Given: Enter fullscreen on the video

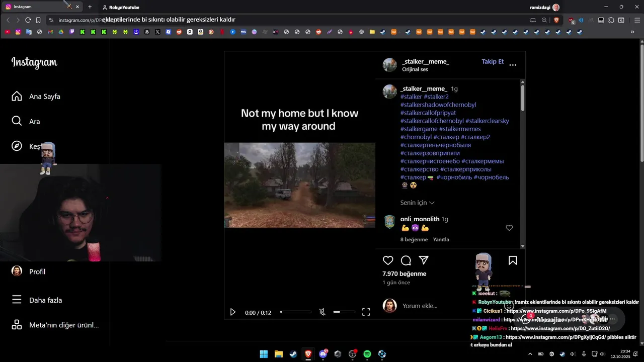Looking at the screenshot, I should point(366,312).
